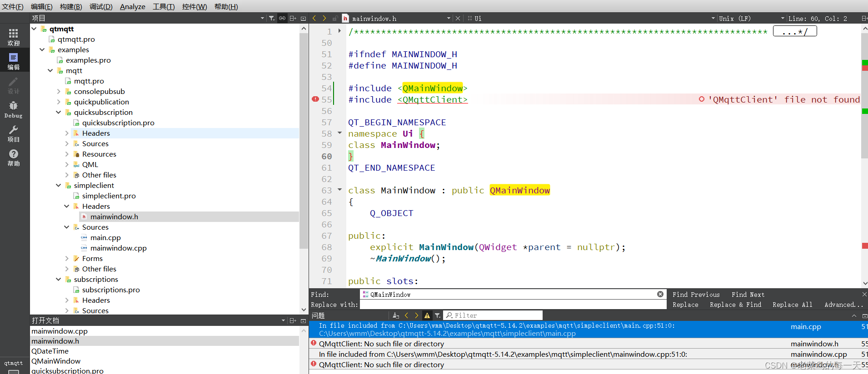Open the Debug mode in sidebar
The height and width of the screenshot is (374, 868).
14,109
